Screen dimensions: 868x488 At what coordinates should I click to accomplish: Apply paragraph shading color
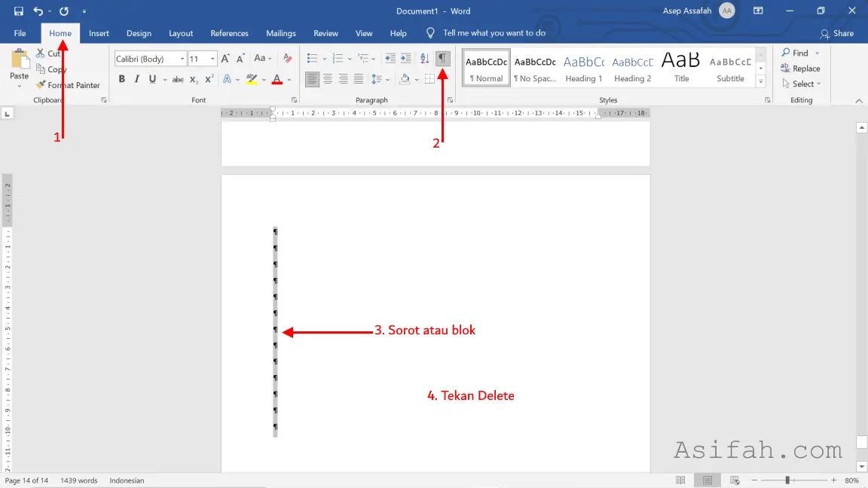point(405,79)
